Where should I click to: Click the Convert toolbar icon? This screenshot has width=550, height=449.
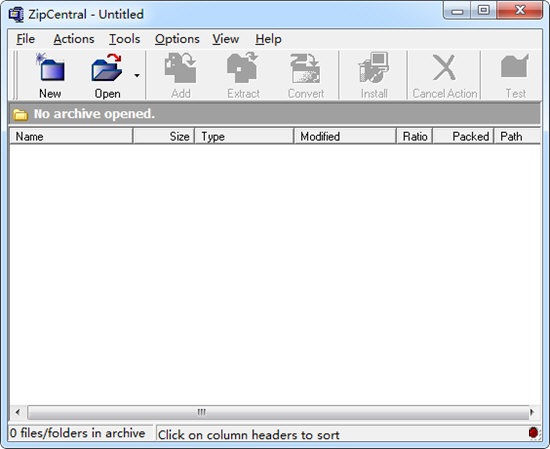click(305, 68)
